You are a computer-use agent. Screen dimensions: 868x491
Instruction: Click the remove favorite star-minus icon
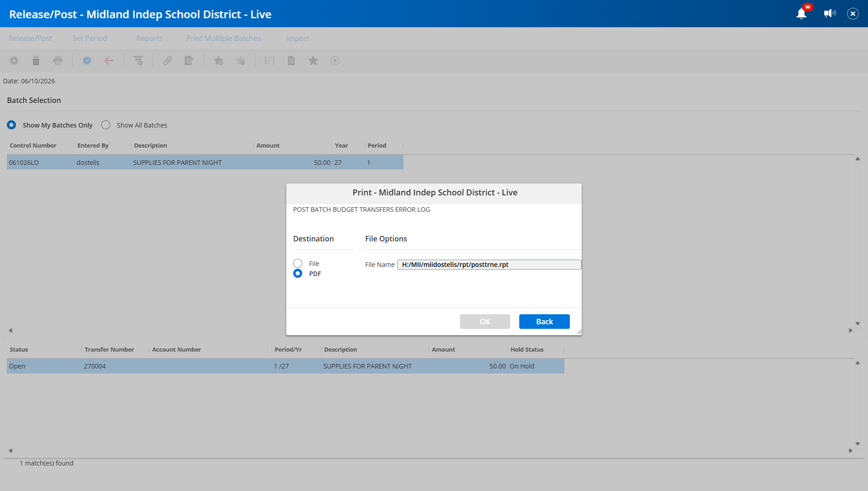tap(240, 61)
